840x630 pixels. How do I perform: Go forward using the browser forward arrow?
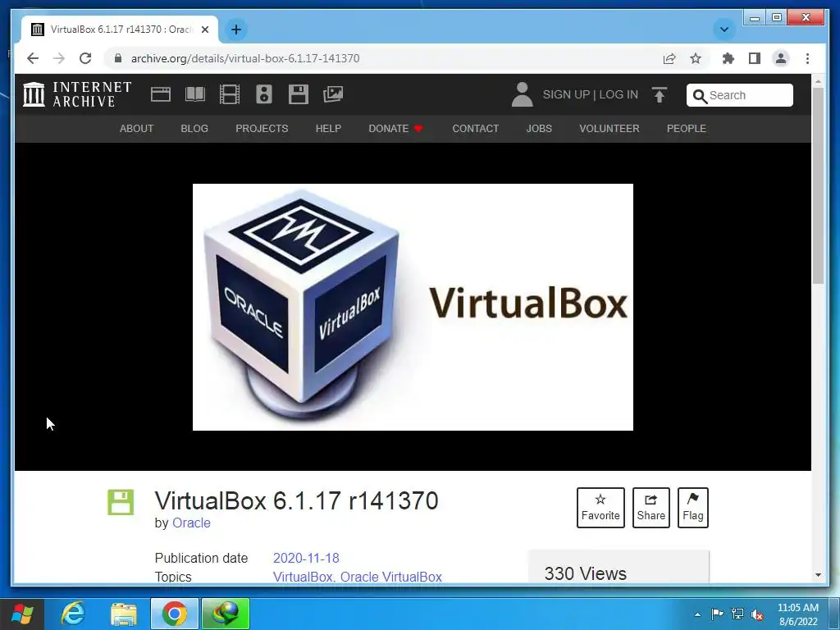point(59,58)
